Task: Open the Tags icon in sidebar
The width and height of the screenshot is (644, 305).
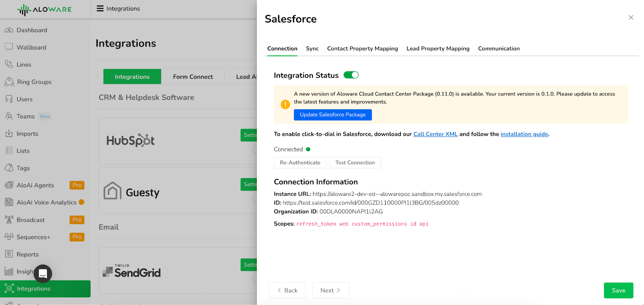Action: (x=9, y=168)
